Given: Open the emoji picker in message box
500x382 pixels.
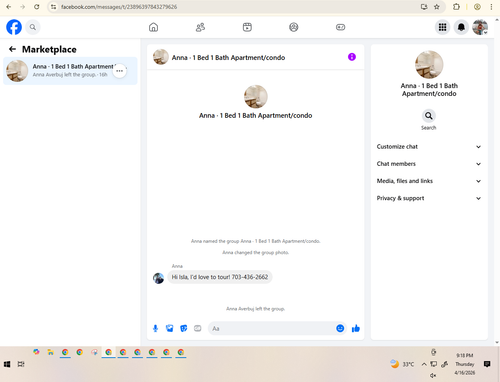Looking at the screenshot, I should tap(340, 328).
